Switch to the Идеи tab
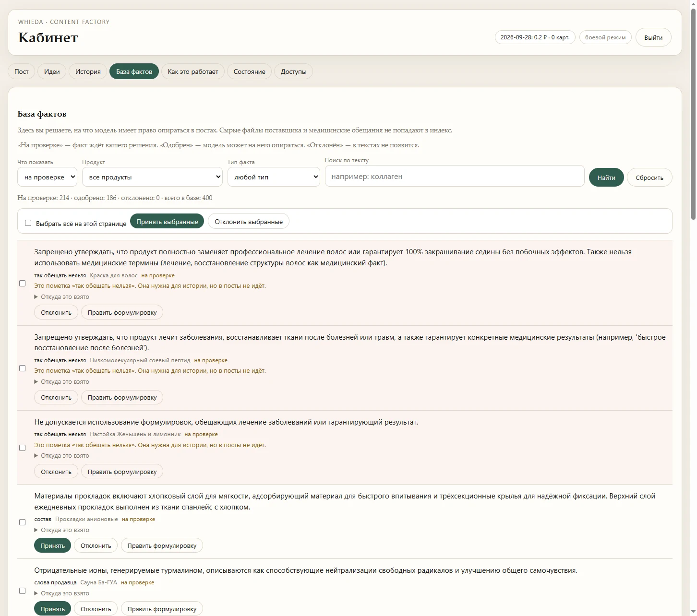 pos(52,71)
